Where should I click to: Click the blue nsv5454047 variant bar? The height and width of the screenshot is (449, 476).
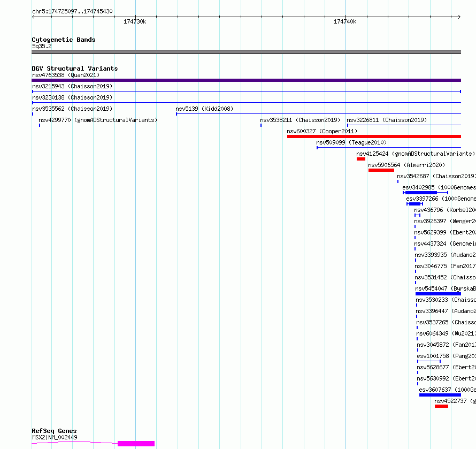pyautogui.click(x=439, y=294)
